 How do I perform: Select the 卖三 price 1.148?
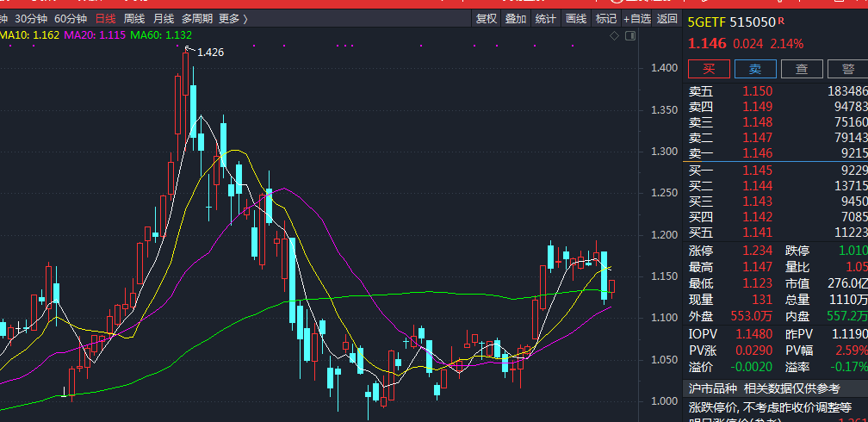coord(757,121)
